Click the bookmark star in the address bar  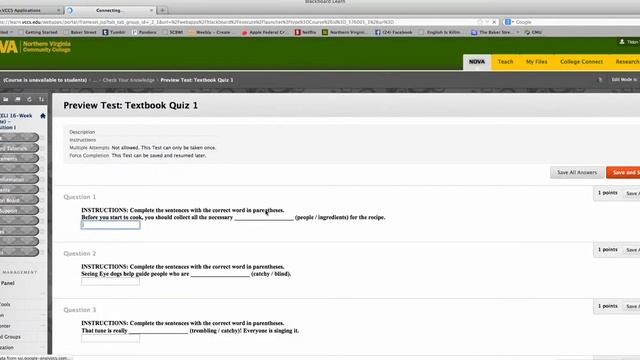pyautogui.click(x=480, y=22)
